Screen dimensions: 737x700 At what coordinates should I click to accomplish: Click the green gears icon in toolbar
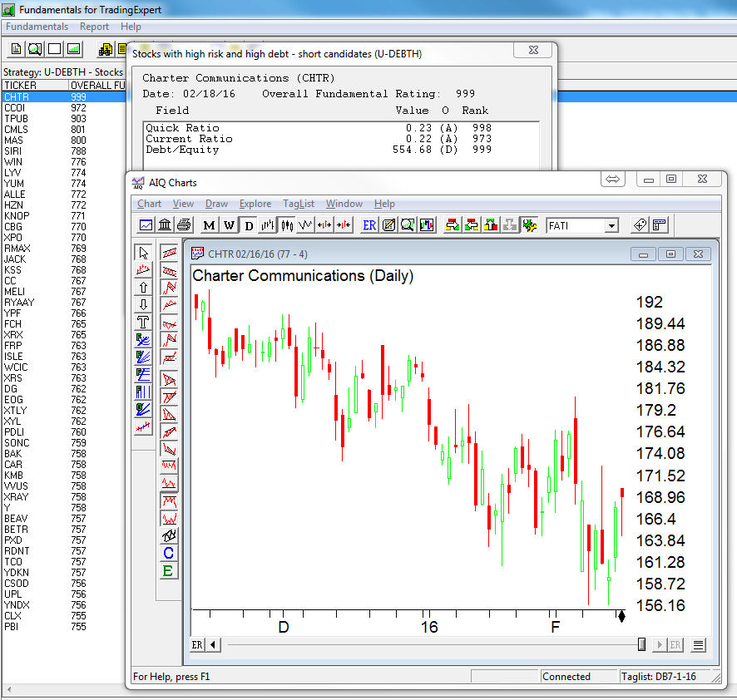[x=529, y=225]
